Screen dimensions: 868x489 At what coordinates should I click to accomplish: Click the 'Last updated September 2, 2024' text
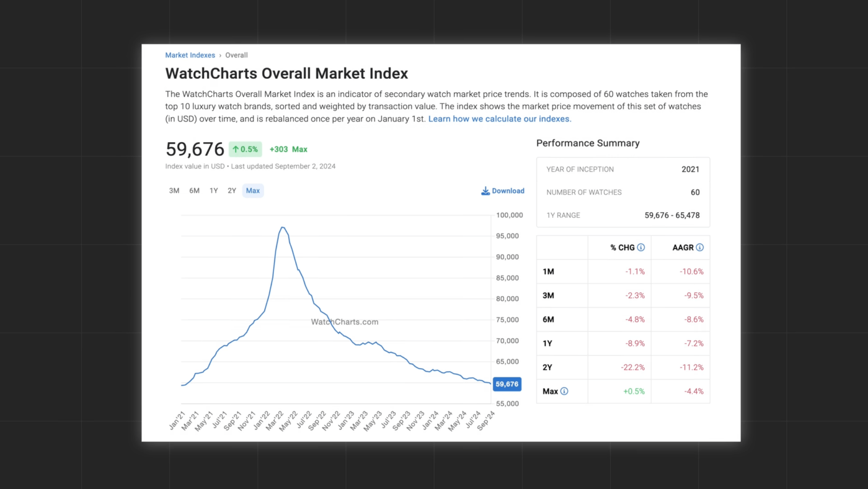[x=283, y=166]
